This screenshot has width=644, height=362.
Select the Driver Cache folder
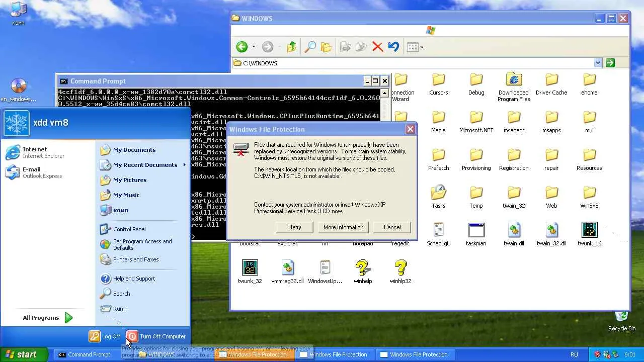[x=551, y=84]
